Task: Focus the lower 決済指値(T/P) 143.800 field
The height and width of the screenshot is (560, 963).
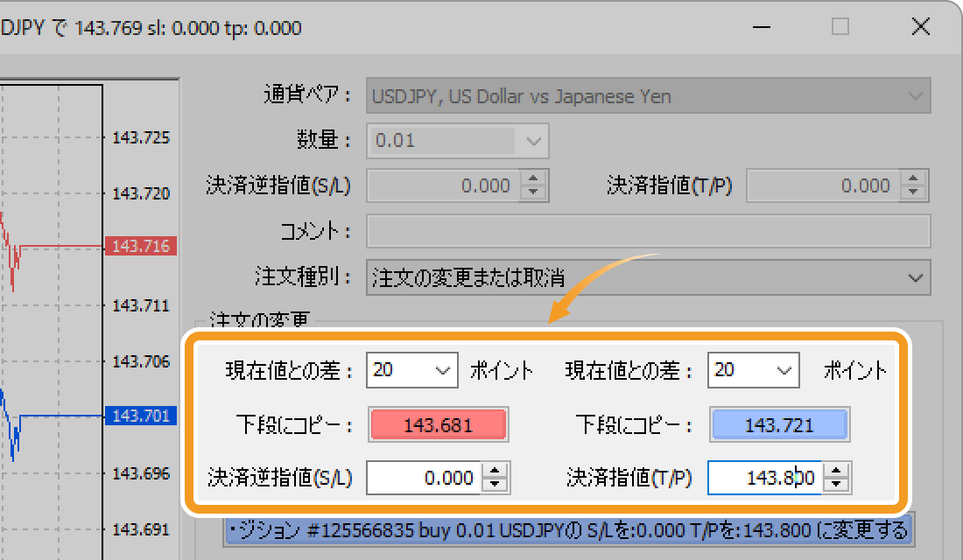Action: 765,478
